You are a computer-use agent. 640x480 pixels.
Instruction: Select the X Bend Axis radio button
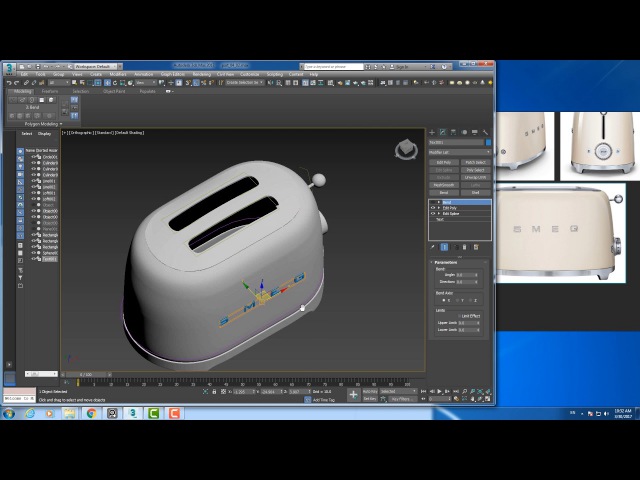[x=444, y=300]
